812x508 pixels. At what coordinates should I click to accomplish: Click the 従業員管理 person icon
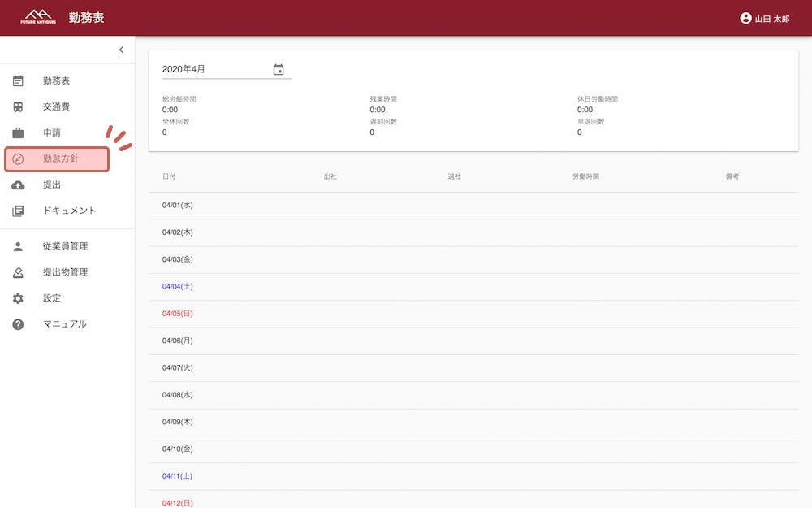click(18, 246)
